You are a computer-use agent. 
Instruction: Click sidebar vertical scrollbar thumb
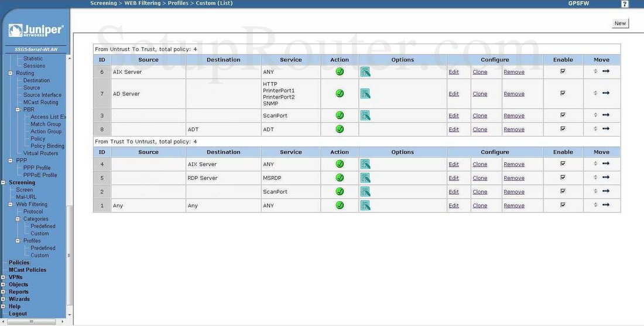69,255
